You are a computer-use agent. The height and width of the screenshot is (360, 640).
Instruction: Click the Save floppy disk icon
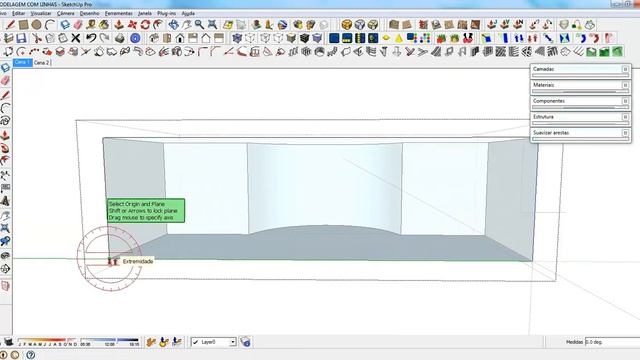click(x=21, y=38)
